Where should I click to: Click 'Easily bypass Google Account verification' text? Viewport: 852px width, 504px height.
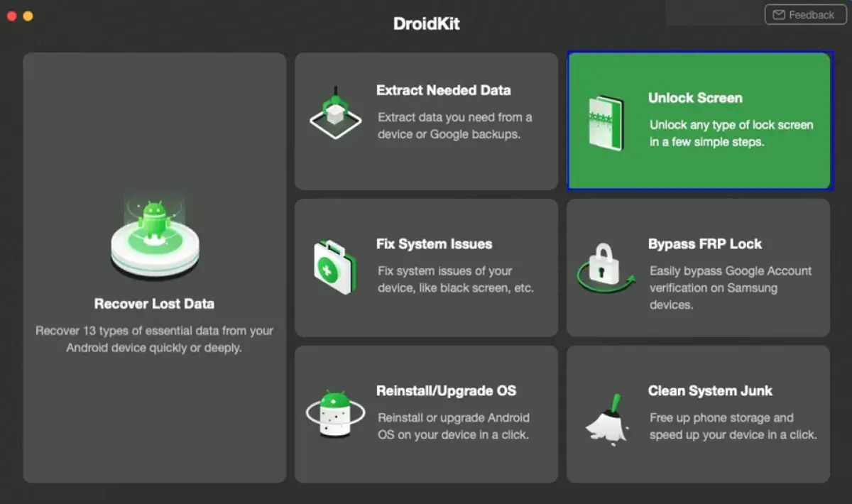pos(731,287)
